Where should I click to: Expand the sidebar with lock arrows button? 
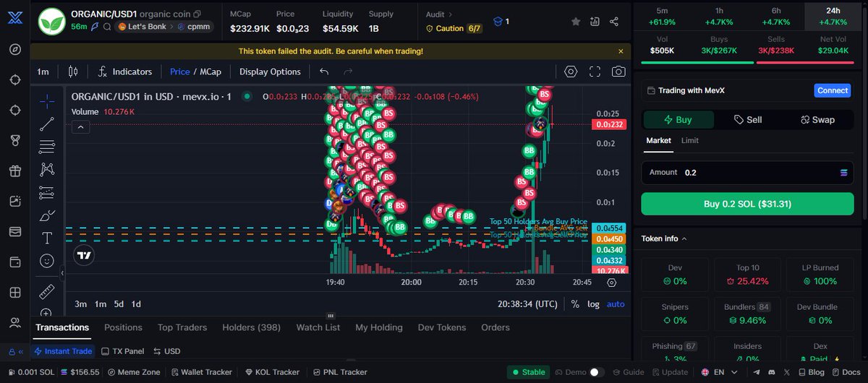(x=14, y=351)
